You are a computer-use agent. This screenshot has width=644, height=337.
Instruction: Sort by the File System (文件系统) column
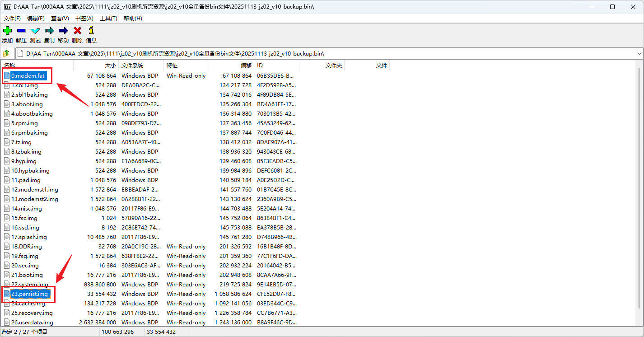click(132, 66)
